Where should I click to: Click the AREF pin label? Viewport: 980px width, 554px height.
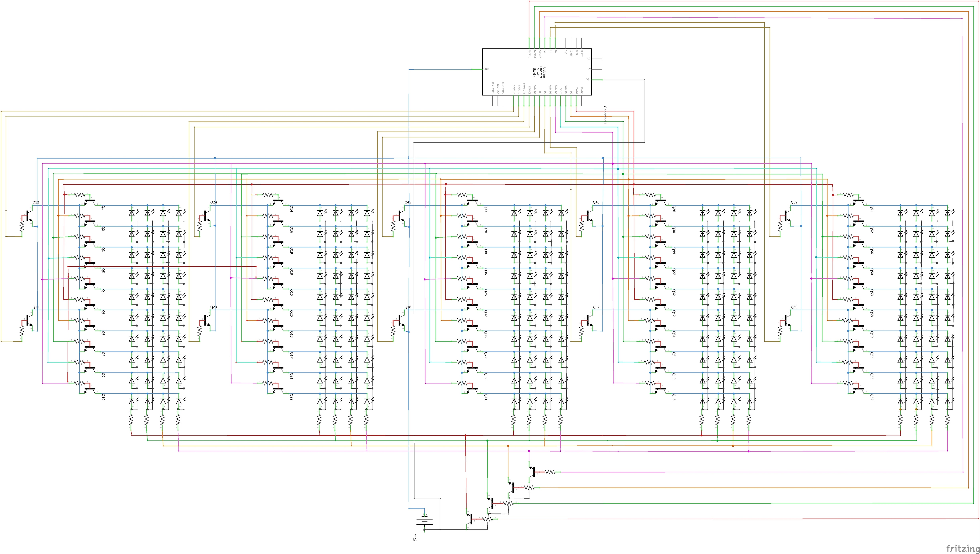(577, 53)
